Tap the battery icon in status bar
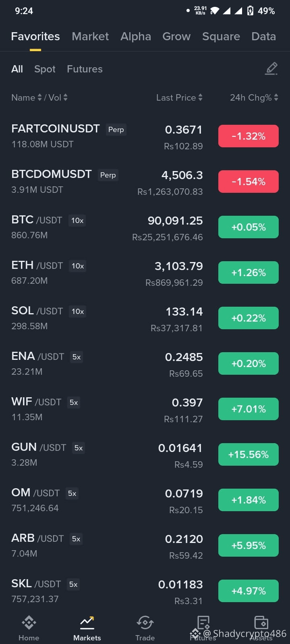 pyautogui.click(x=250, y=11)
